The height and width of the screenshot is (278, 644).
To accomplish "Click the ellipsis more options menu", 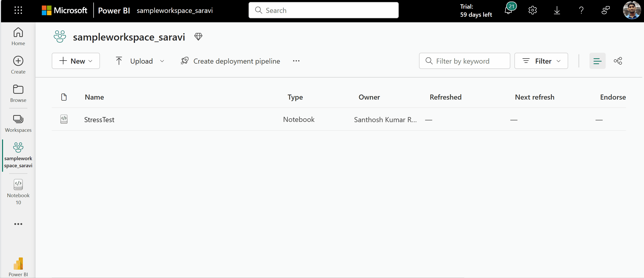I will pos(296,61).
